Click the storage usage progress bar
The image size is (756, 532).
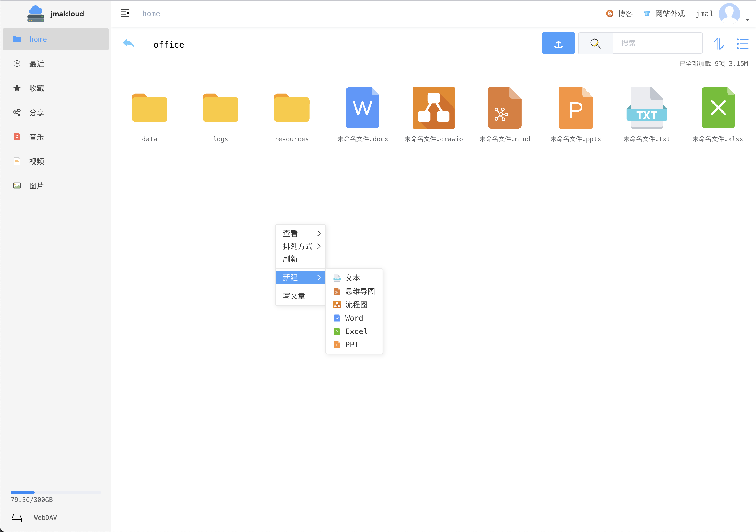[x=55, y=492]
